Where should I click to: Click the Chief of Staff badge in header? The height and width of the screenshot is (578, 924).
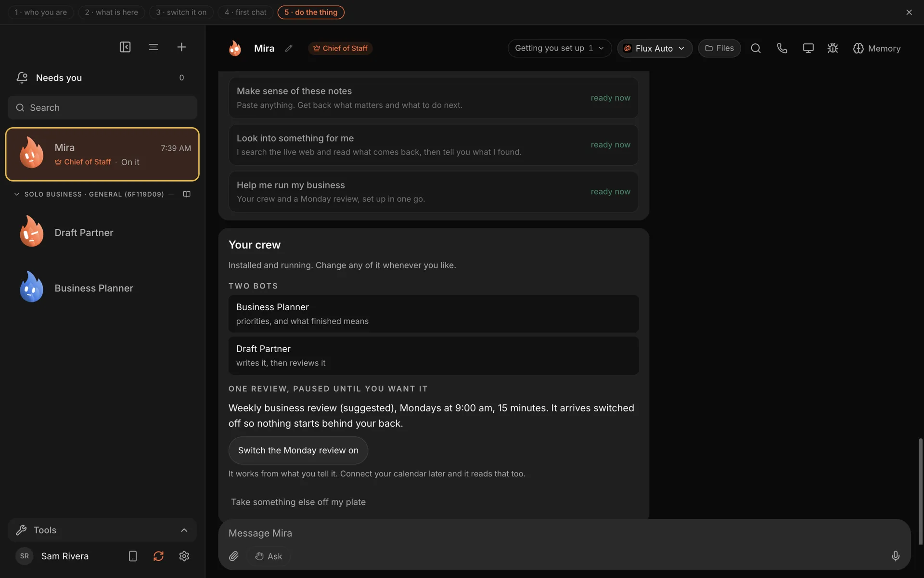(x=340, y=48)
